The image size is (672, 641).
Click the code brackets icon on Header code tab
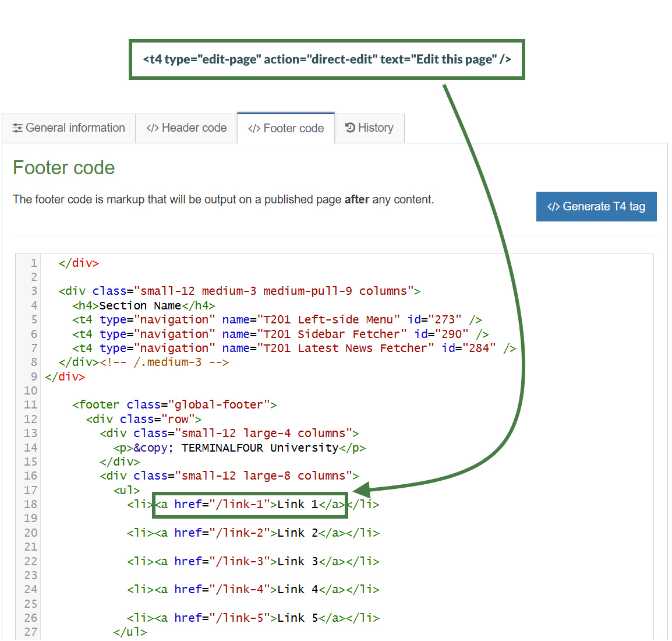click(153, 128)
